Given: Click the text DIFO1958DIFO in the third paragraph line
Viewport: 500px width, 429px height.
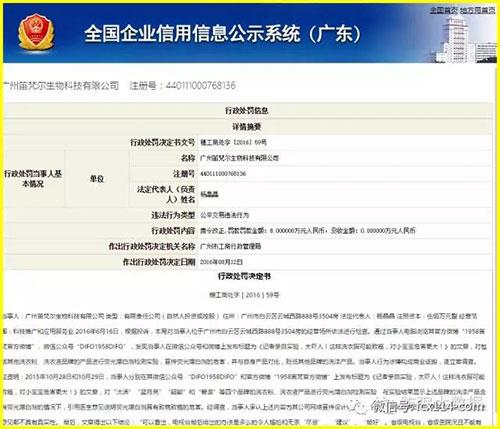Looking at the screenshot, I should pyautogui.click(x=101, y=347).
